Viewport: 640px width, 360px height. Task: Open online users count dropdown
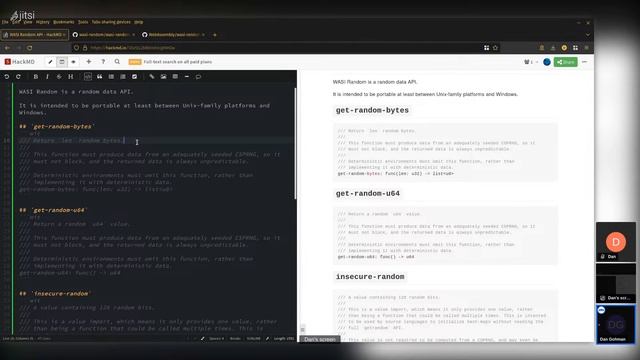(531, 62)
